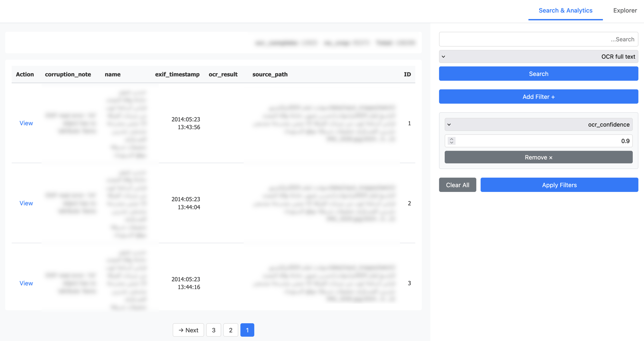Increment the 0.9 confidence value stepper
This screenshot has height=341, width=644.
(451, 139)
